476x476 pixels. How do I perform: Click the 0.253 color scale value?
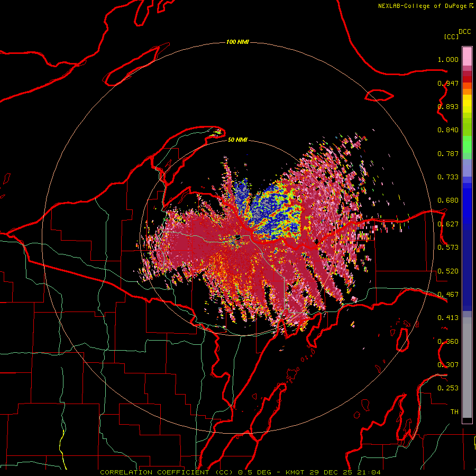(x=448, y=388)
